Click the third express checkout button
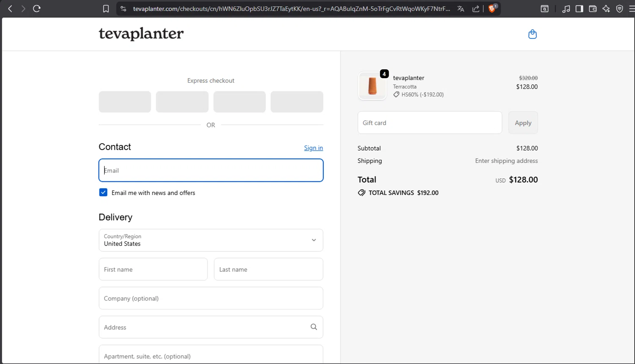Image resolution: width=635 pixels, height=364 pixels. coord(240,102)
